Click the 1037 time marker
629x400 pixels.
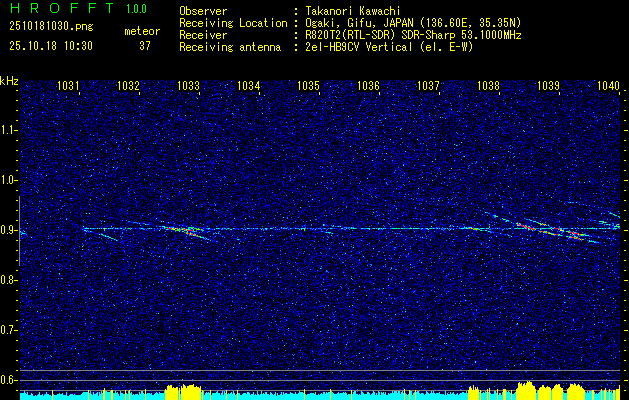point(428,85)
